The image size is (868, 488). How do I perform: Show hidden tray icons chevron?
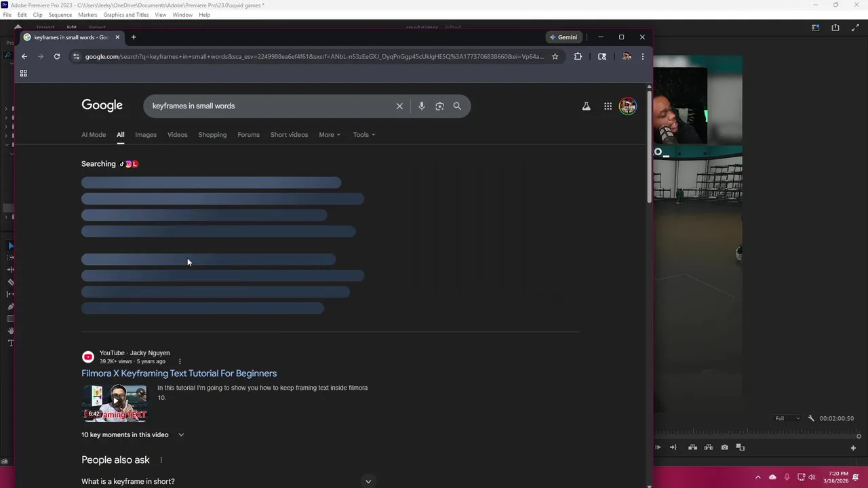(758, 477)
